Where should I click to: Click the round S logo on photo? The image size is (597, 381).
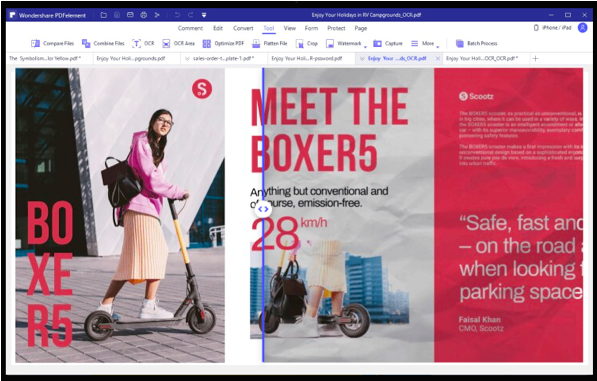pyautogui.click(x=202, y=89)
